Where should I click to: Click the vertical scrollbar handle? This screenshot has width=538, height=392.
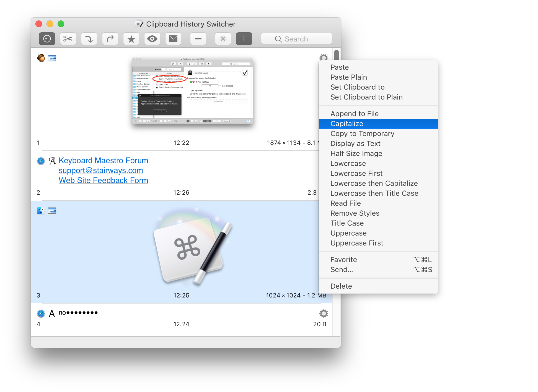pyautogui.click(x=337, y=55)
